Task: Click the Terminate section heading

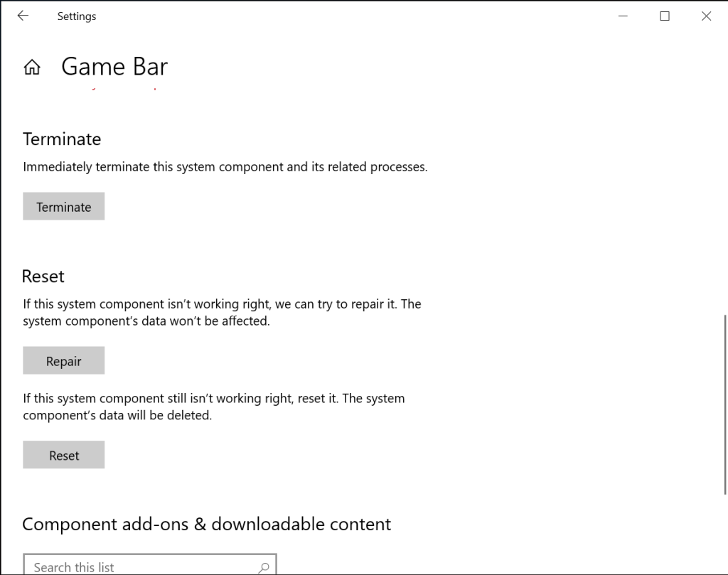Action: [62, 139]
